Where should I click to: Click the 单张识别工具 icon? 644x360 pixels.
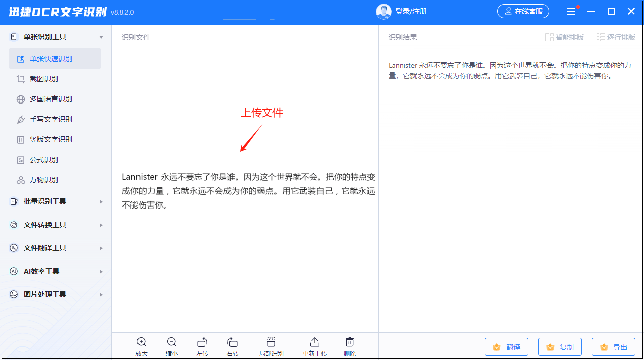[x=14, y=37]
